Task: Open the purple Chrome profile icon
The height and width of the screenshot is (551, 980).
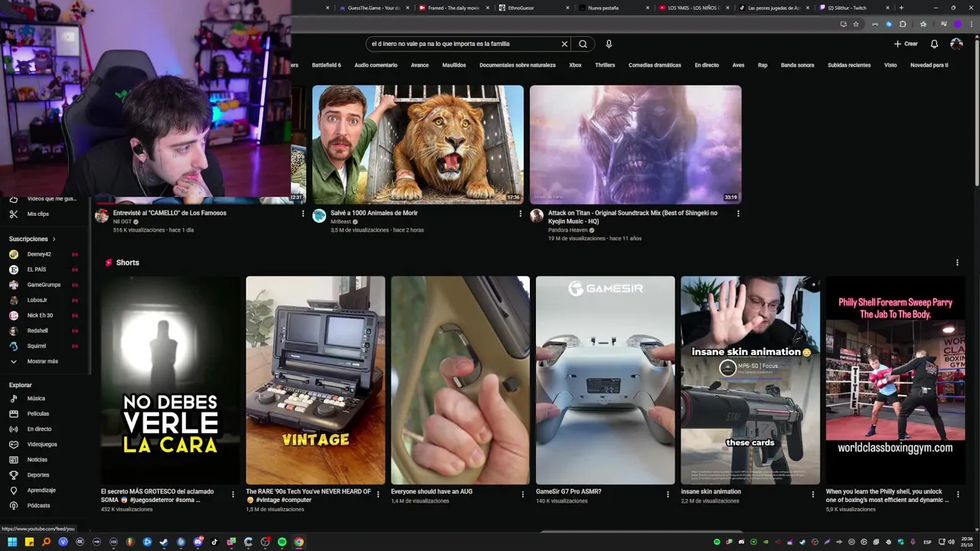Action: [x=957, y=24]
